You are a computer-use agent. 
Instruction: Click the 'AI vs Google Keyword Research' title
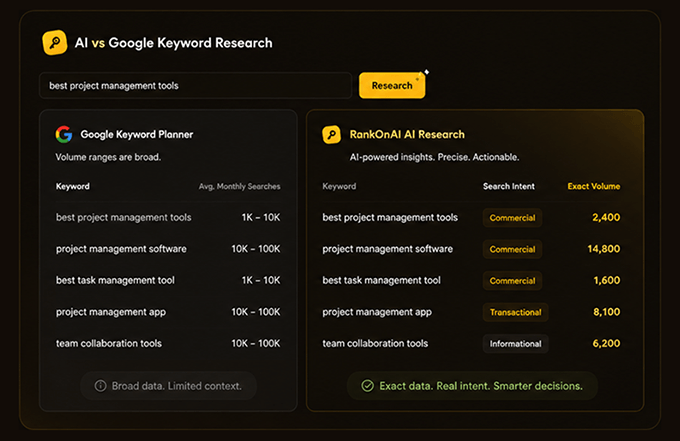[x=173, y=43]
